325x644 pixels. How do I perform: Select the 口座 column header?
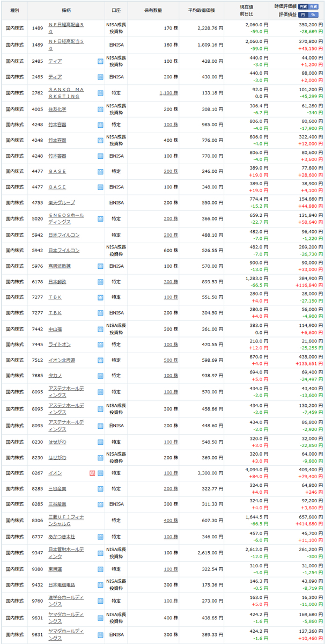pos(116,10)
